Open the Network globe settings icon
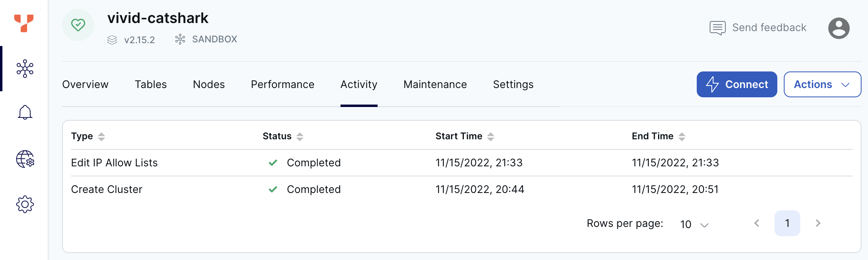The width and height of the screenshot is (868, 260). [x=25, y=159]
